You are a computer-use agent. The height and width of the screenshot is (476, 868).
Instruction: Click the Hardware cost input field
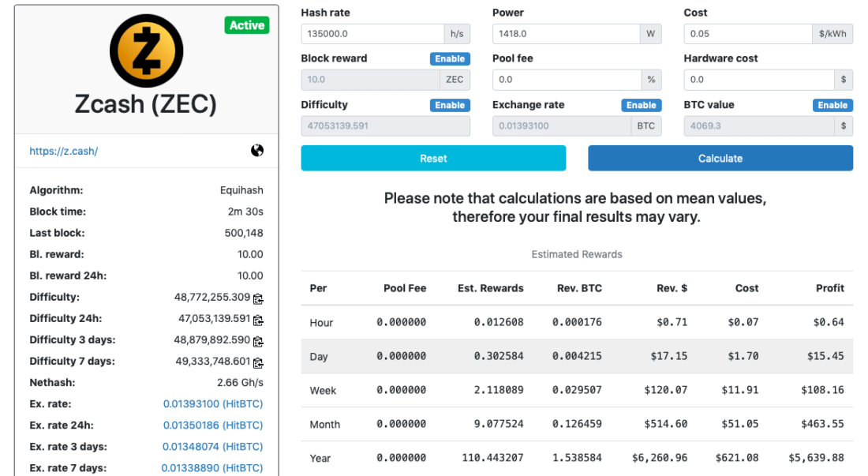tap(758, 80)
